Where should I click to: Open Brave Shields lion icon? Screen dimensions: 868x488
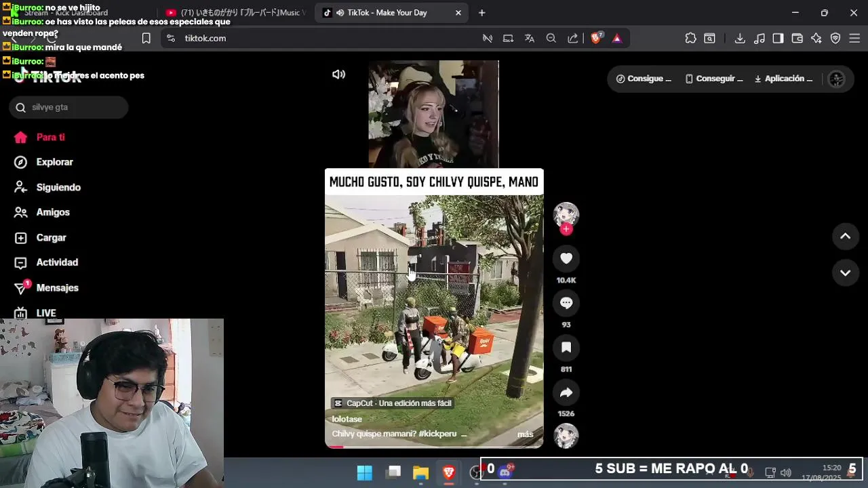[596, 39]
